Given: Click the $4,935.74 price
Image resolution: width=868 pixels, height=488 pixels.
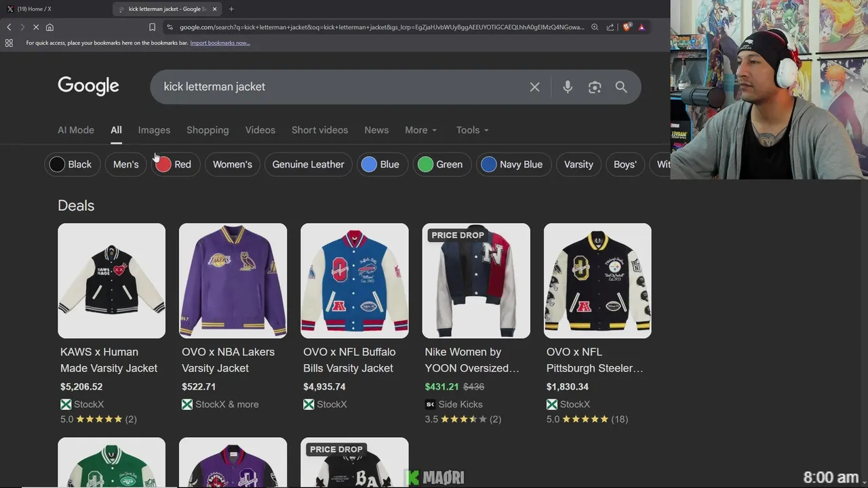Looking at the screenshot, I should pyautogui.click(x=324, y=387).
